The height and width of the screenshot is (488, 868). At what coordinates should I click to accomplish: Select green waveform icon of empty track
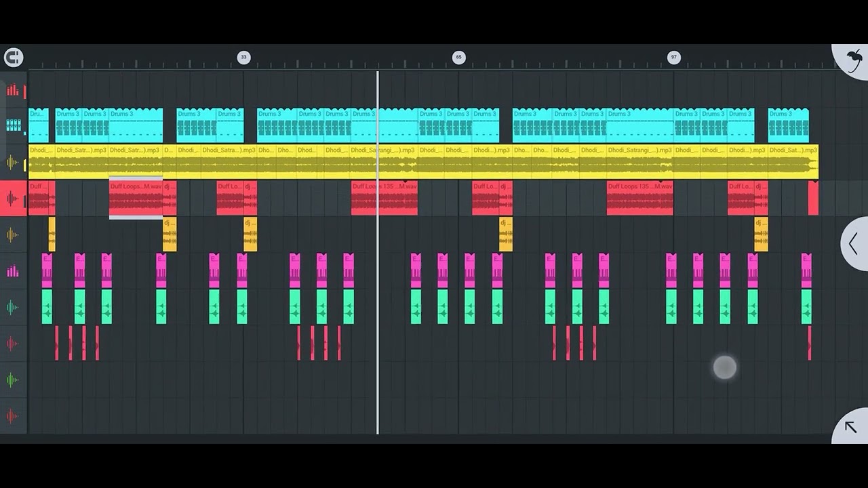point(13,380)
